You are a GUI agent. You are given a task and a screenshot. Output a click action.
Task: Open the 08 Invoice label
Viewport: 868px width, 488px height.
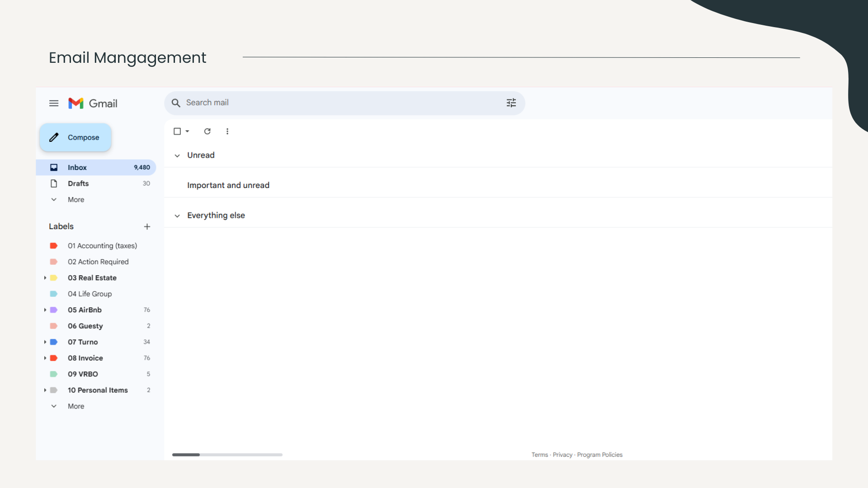[x=85, y=358]
